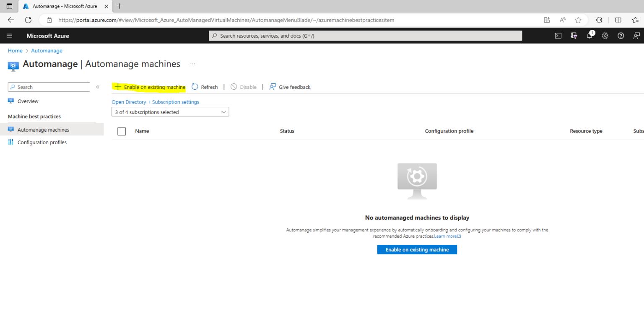Collapse the sidebar with the double chevron
Screen dimensions: 644x311
(97, 87)
